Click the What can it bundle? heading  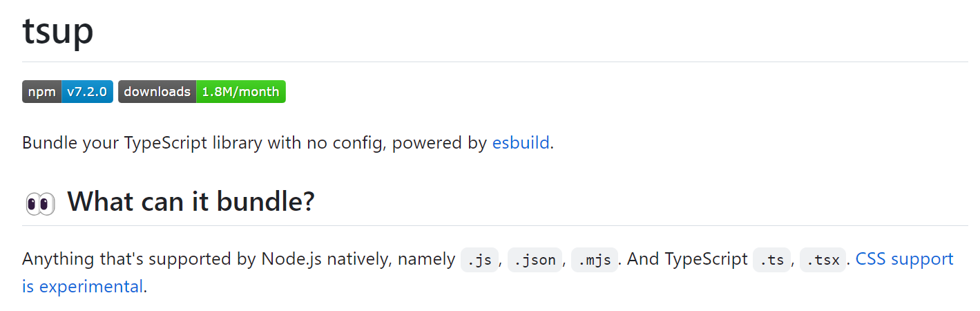pos(191,201)
